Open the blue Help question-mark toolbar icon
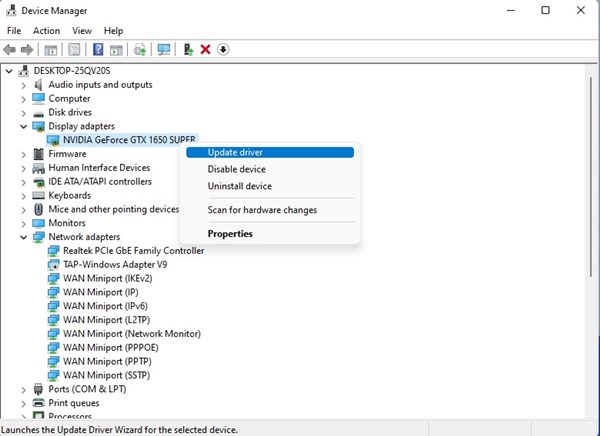Screen dimensions: 600x436 pos(98,49)
